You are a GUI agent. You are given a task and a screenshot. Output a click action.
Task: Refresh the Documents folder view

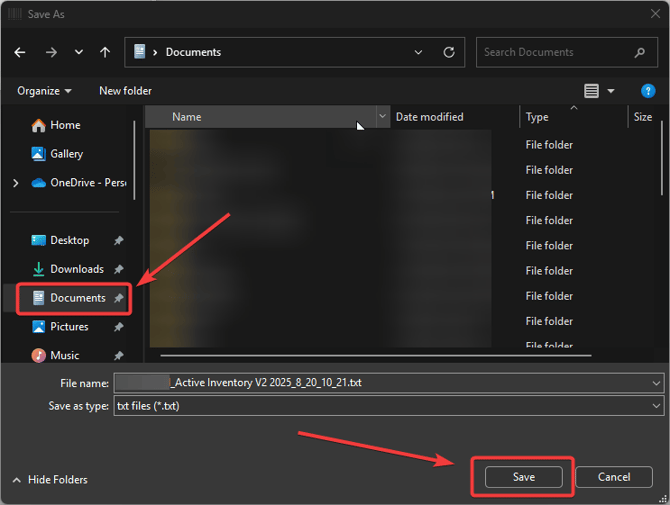click(449, 52)
